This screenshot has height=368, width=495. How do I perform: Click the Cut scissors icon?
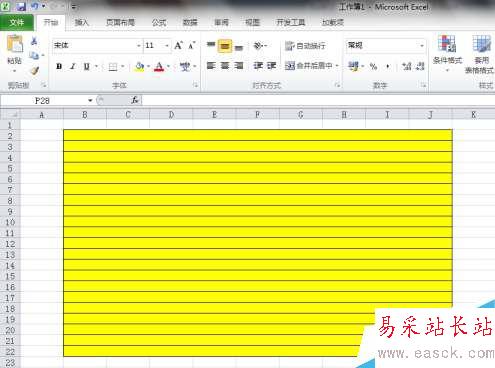34,41
